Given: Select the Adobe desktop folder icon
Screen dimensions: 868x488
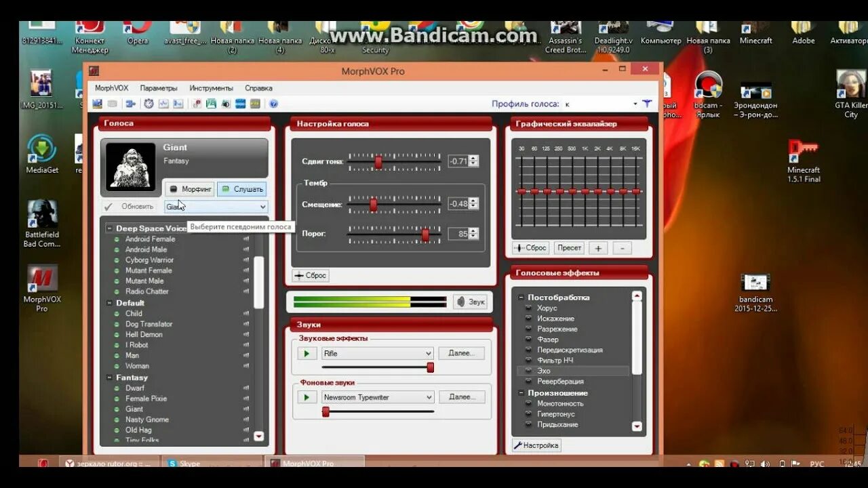Looking at the screenshot, I should [x=804, y=33].
